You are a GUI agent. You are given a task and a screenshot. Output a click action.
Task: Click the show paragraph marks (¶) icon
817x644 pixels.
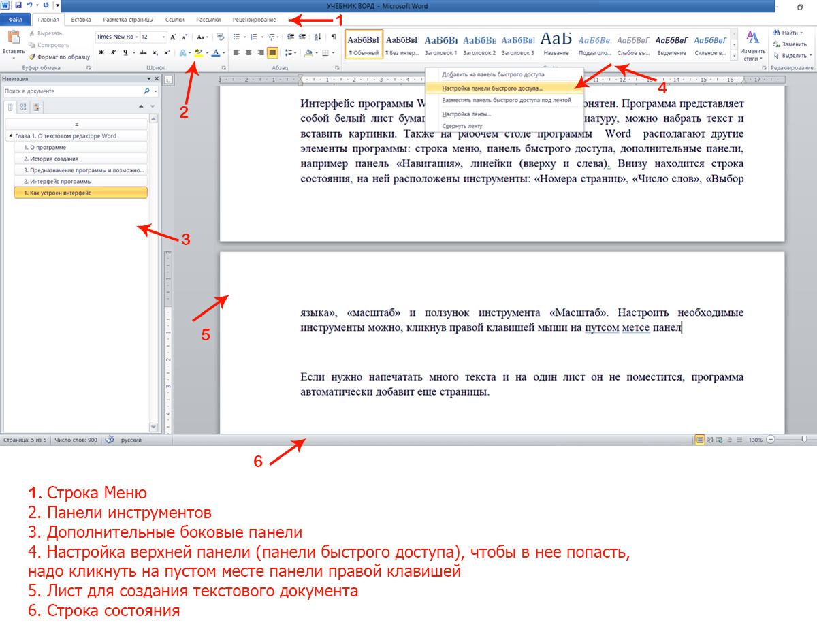pos(333,37)
